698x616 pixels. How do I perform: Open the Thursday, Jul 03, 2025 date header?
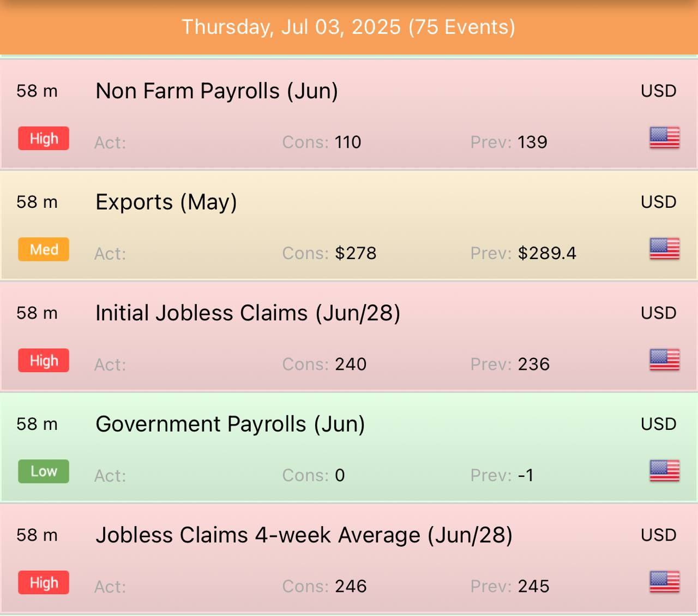349,27
